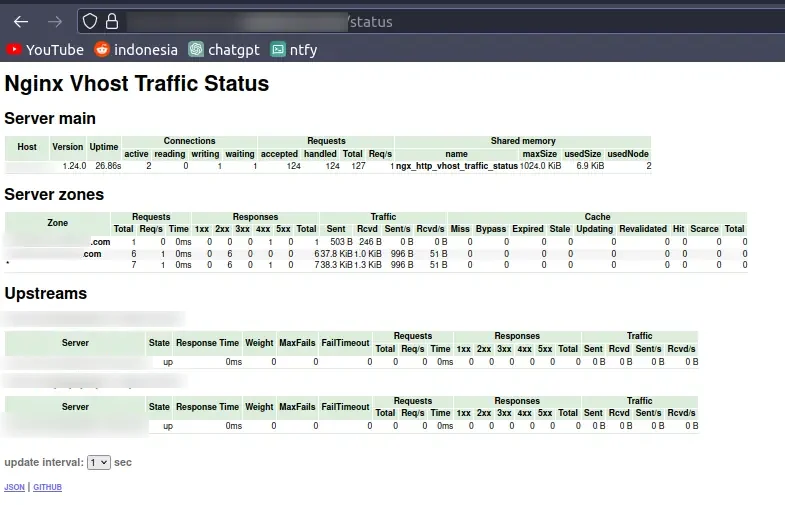The height and width of the screenshot is (505, 785).
Task: Click Rcvd value 1.3 KiB
Action: (368, 265)
